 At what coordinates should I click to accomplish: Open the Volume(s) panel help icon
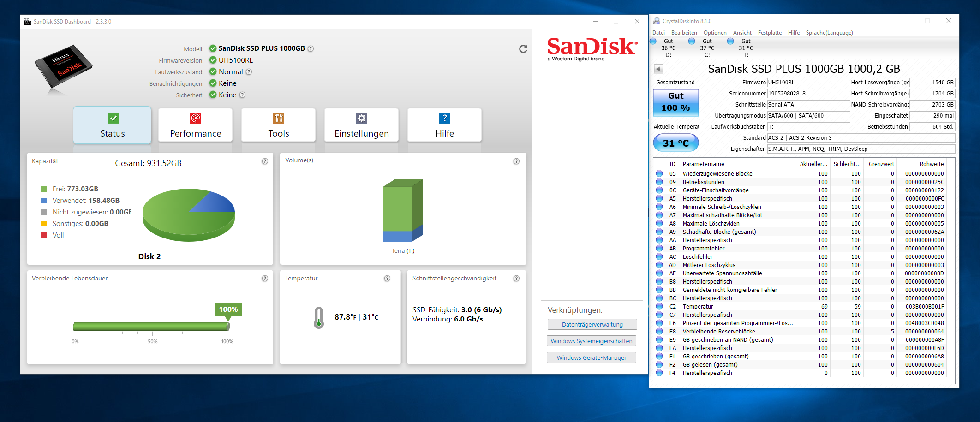516,161
